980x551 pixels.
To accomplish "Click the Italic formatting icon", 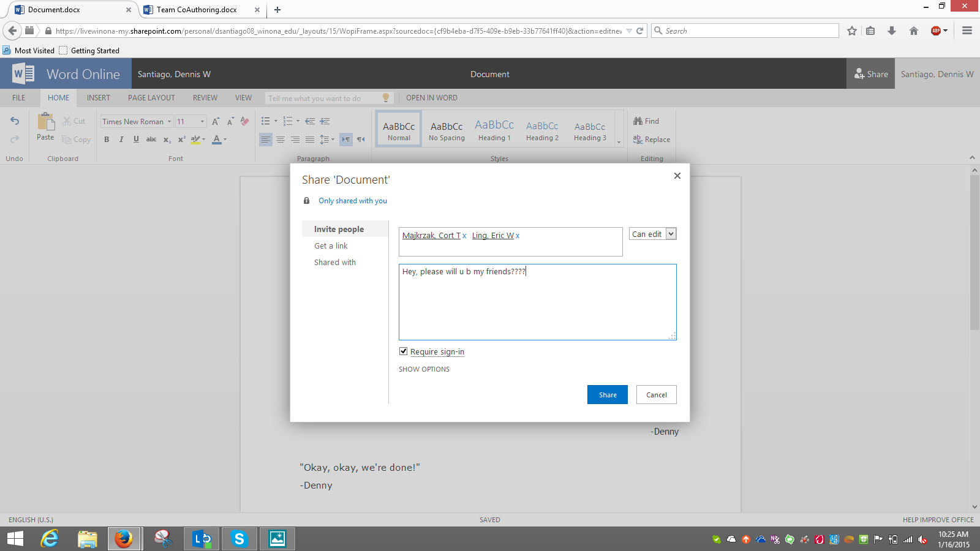I will coord(121,140).
